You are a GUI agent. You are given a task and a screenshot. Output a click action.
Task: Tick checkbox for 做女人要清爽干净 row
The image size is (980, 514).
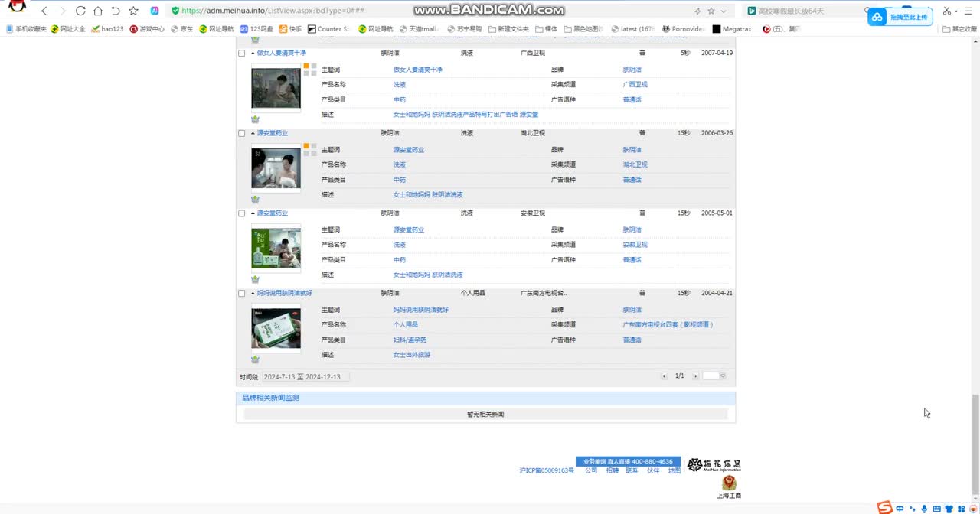(x=242, y=54)
